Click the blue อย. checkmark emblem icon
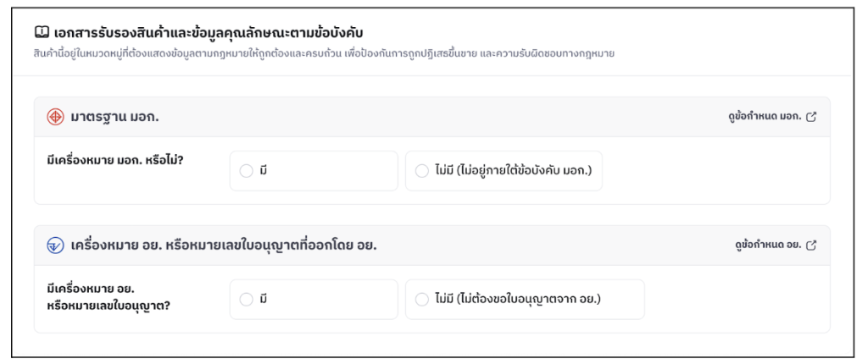 pos(55,245)
